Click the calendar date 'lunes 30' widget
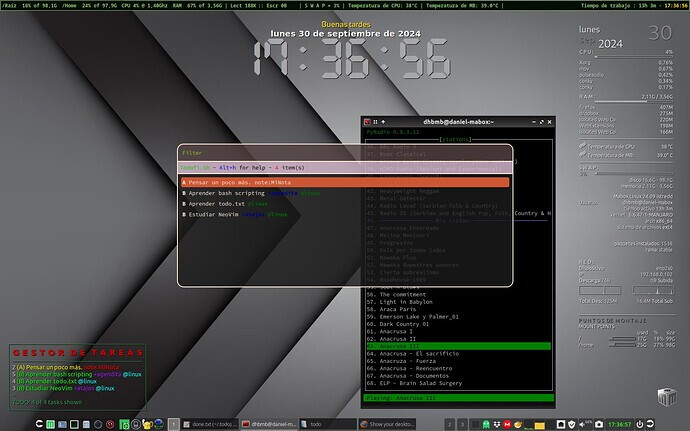690x431 pixels. click(625, 33)
